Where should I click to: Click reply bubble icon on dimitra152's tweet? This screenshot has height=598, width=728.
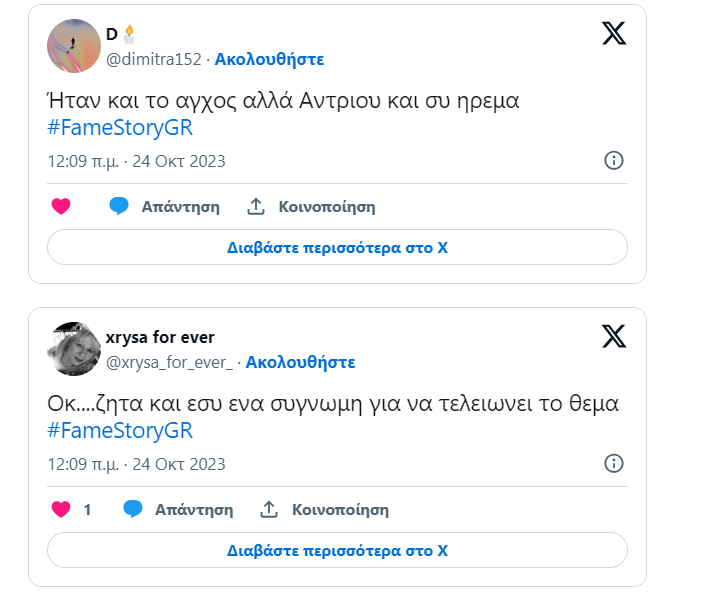pos(120,207)
